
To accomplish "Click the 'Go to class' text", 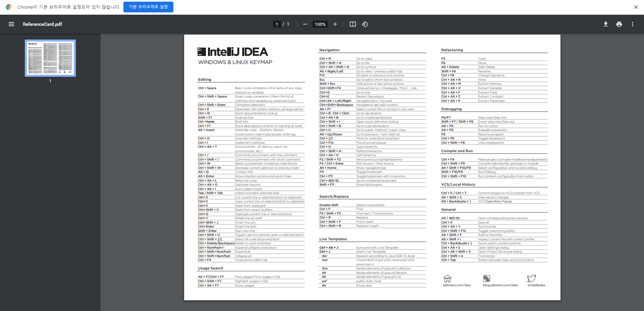I will [x=364, y=59].
